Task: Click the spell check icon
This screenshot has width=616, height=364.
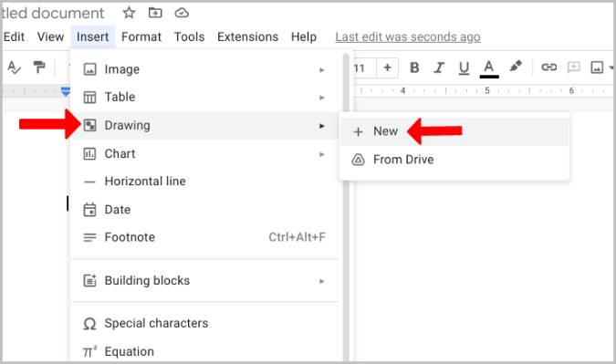Action: [x=14, y=68]
